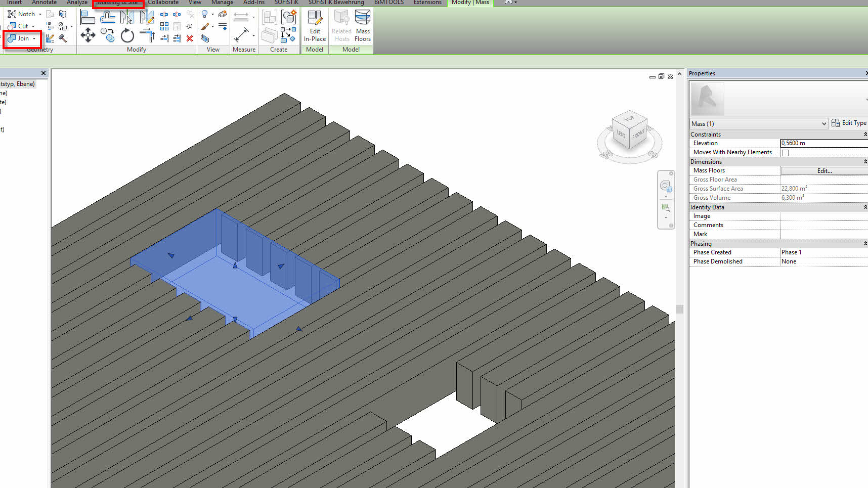Open the BIMTOOLS ribbon tab
The height and width of the screenshot is (488, 868).
coord(389,3)
